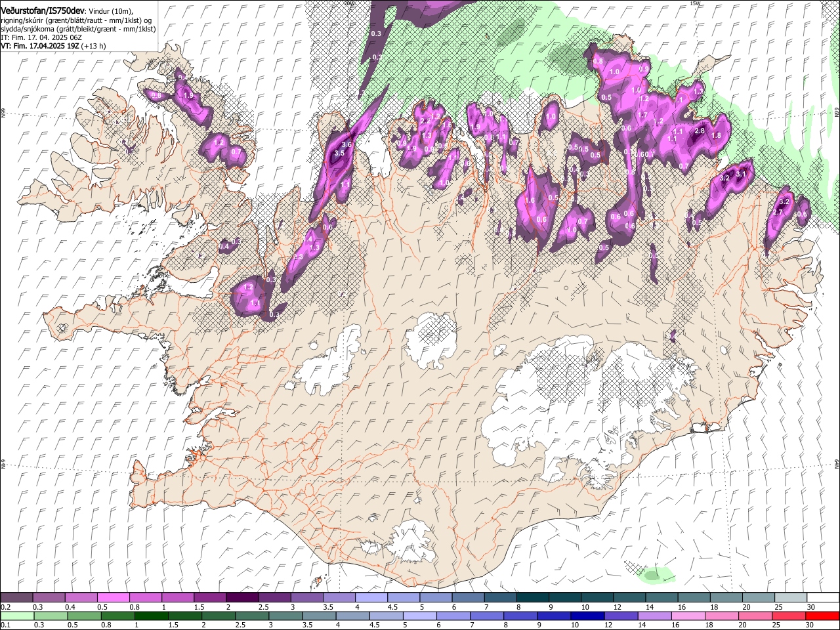Click the top-row legend swatch between 6 and 7
Image resolution: width=840 pixels, height=630 pixels.
tap(467, 598)
